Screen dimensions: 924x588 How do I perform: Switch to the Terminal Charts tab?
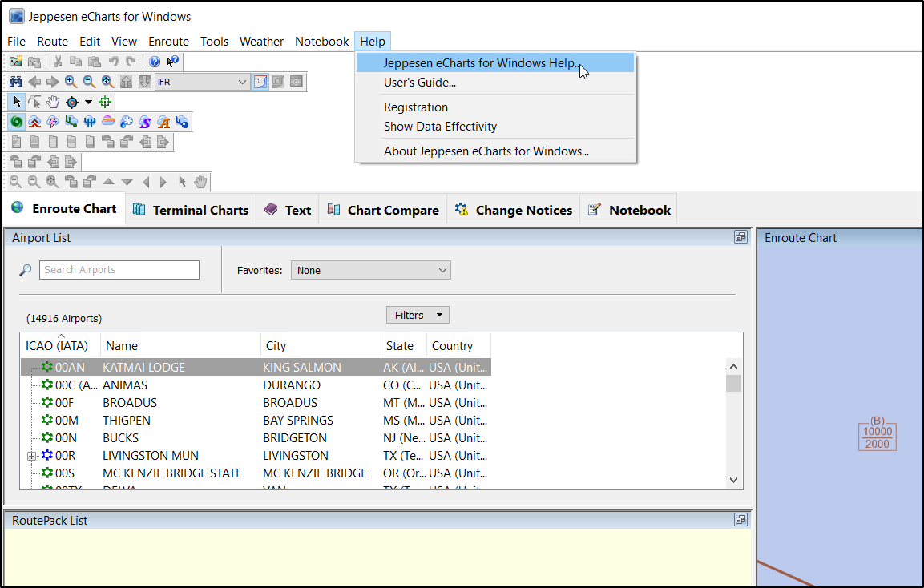pos(191,210)
